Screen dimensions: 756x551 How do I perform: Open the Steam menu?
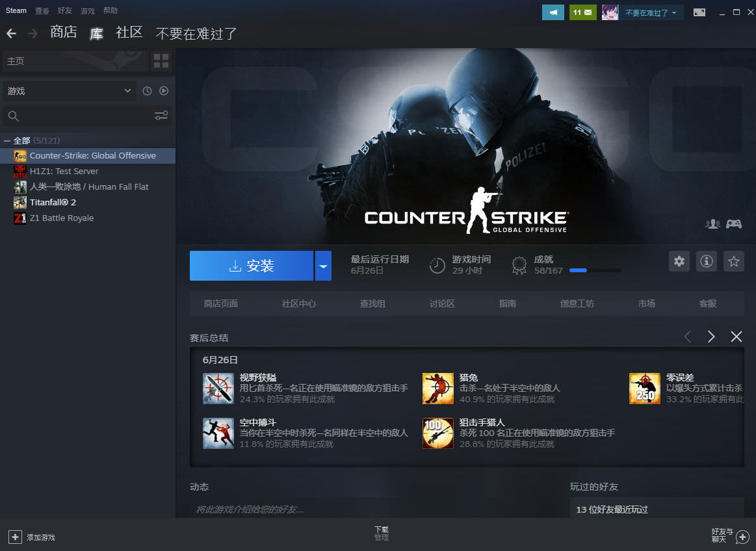(16, 10)
